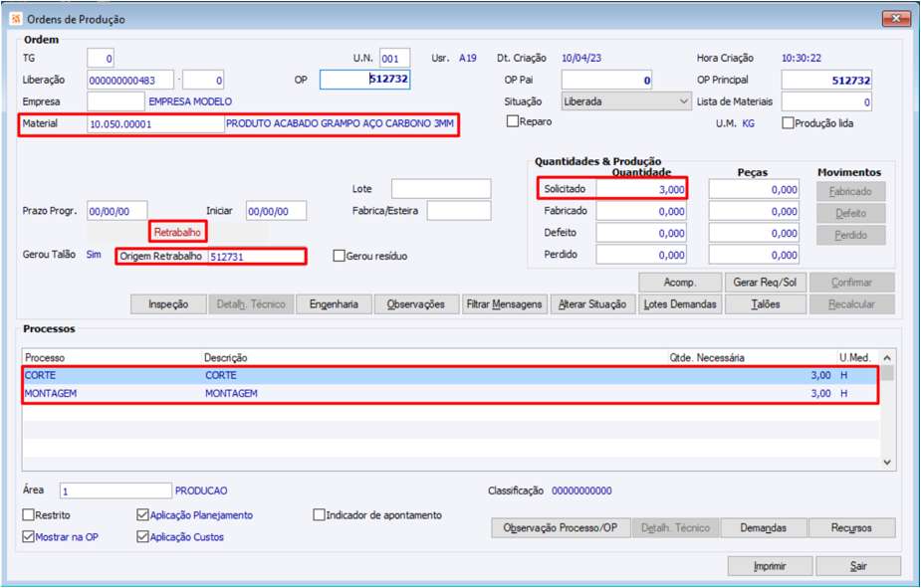921x588 pixels.
Task: Open the Demandas button
Action: 764,527
